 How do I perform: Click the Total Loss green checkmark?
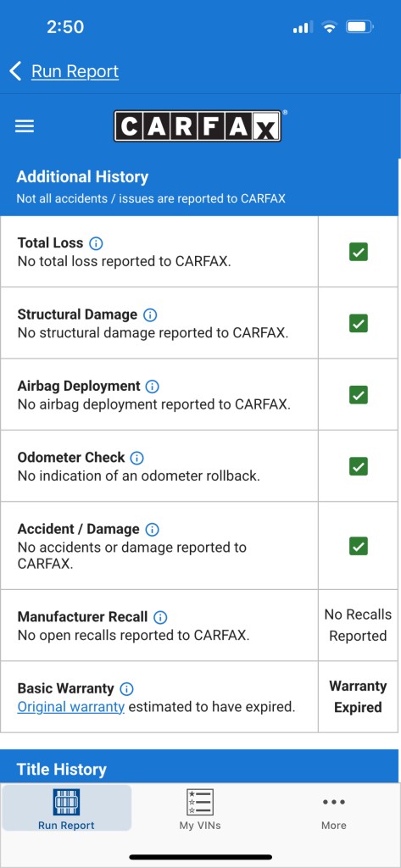[359, 253]
